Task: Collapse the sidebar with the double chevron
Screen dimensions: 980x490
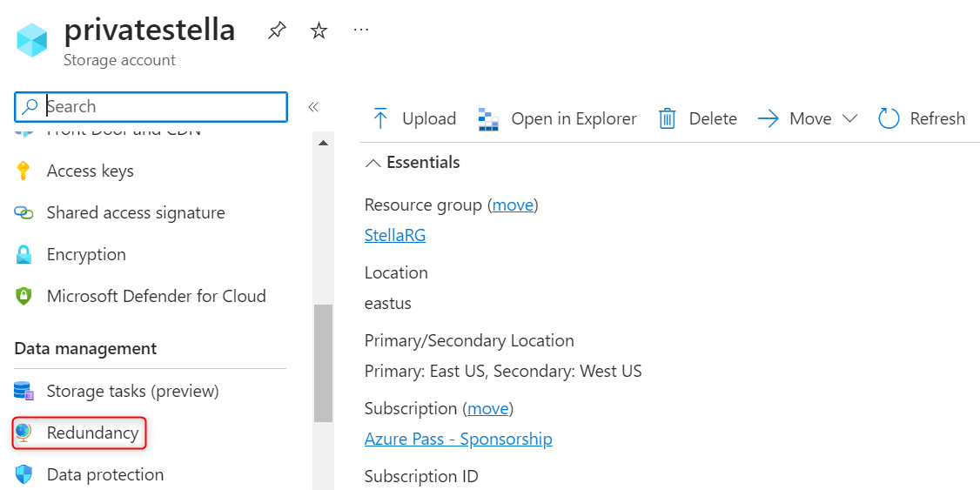Action: click(313, 107)
